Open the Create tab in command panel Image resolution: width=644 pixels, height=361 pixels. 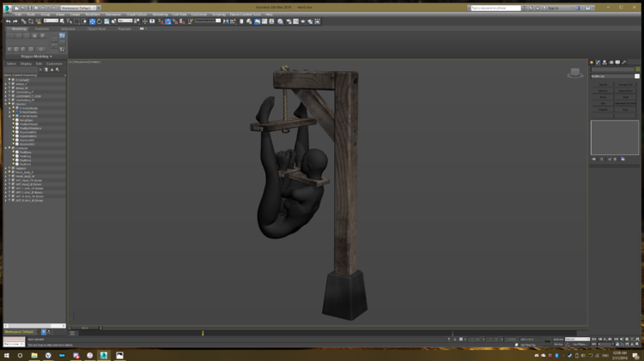coord(592,63)
